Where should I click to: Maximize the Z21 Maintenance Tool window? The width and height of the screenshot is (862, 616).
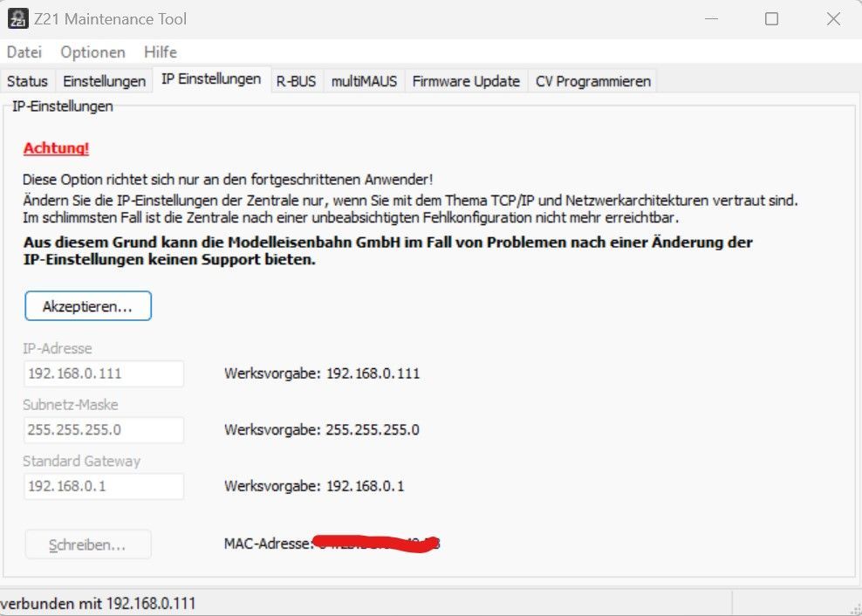tap(772, 18)
